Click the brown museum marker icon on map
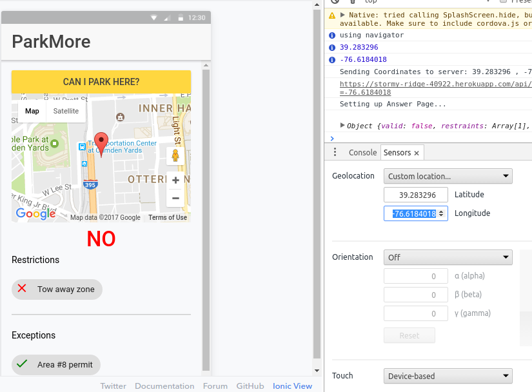Image resolution: width=532 pixels, height=392 pixels. (120, 117)
